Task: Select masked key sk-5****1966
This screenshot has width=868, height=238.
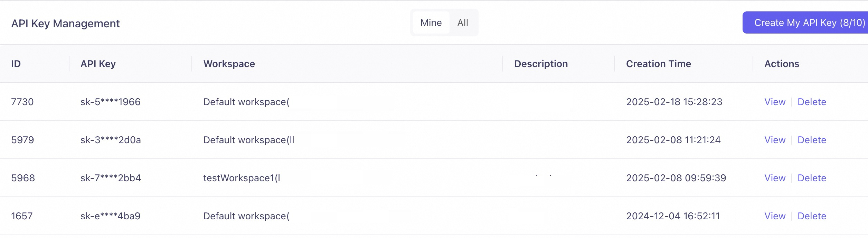Action: tap(110, 102)
